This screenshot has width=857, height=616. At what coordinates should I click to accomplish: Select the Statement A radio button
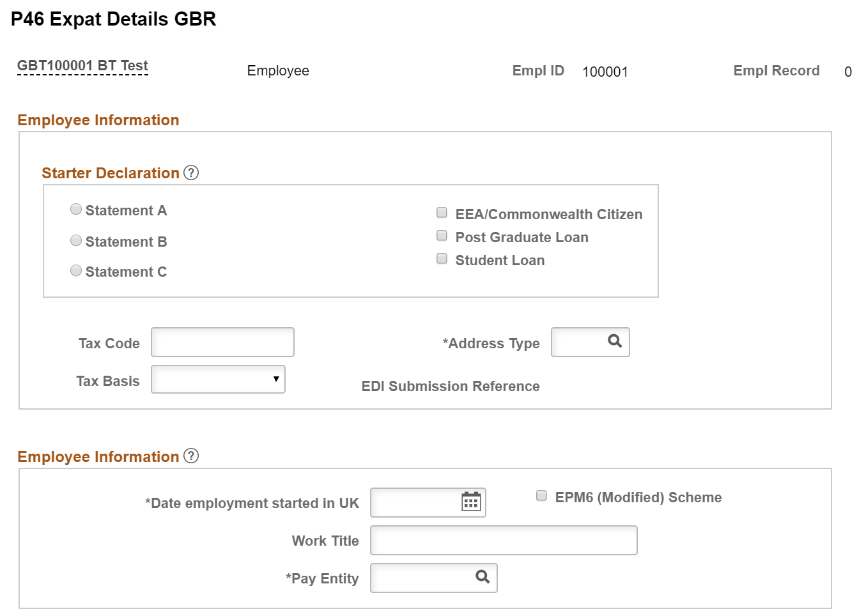tap(76, 209)
